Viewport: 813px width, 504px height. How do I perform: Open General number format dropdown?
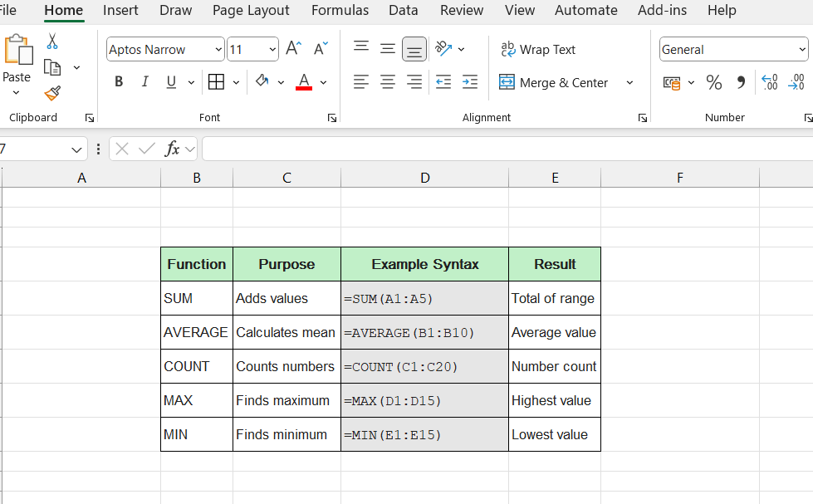(802, 49)
